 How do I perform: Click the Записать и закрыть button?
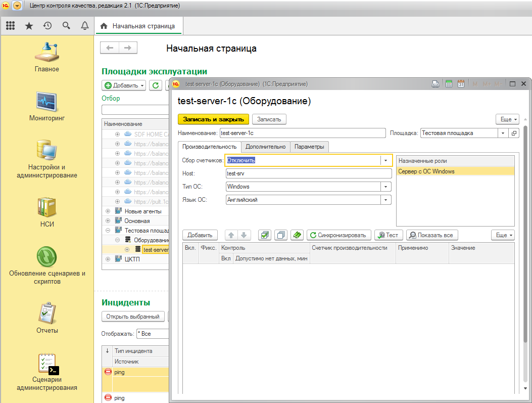pyautogui.click(x=213, y=119)
